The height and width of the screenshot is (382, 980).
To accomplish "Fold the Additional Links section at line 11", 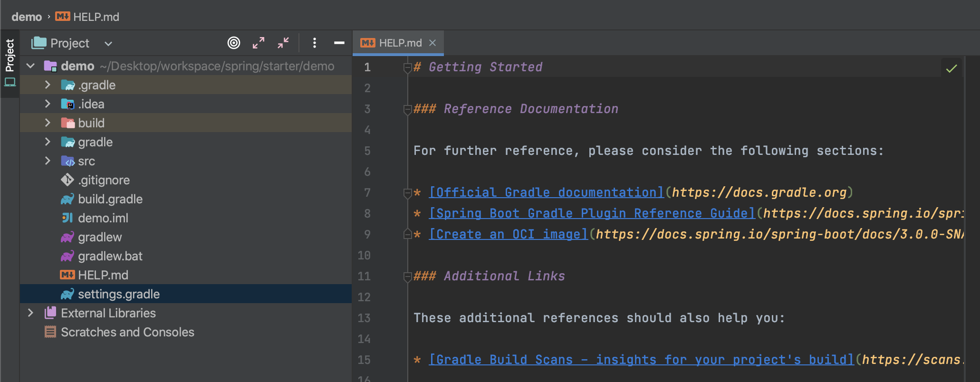I will coord(407,277).
